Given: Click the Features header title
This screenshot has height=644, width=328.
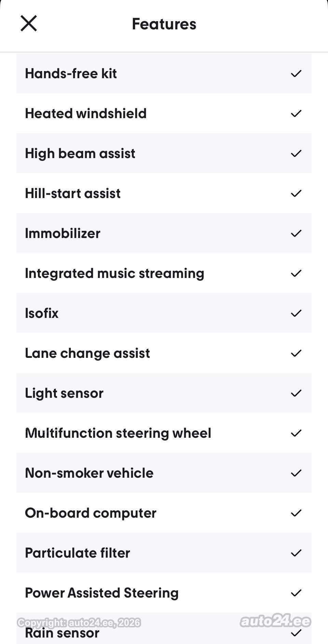Looking at the screenshot, I should (164, 24).
